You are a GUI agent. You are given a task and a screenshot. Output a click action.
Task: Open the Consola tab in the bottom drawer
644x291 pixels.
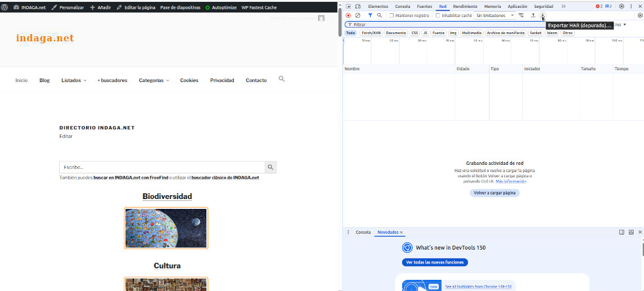(x=363, y=233)
